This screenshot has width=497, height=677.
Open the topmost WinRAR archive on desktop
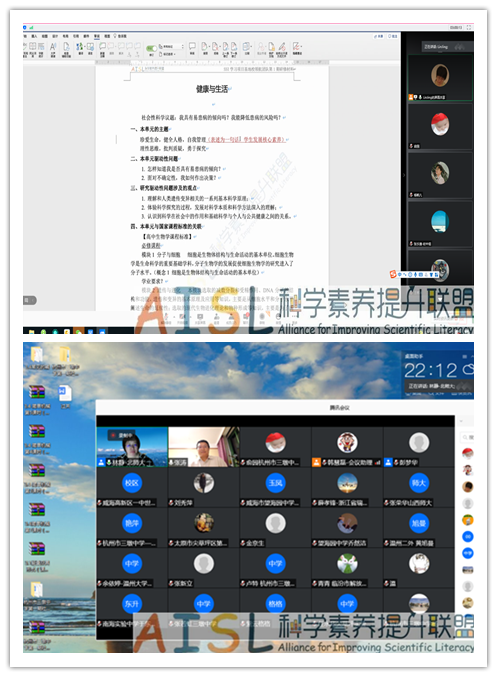[x=37, y=392]
